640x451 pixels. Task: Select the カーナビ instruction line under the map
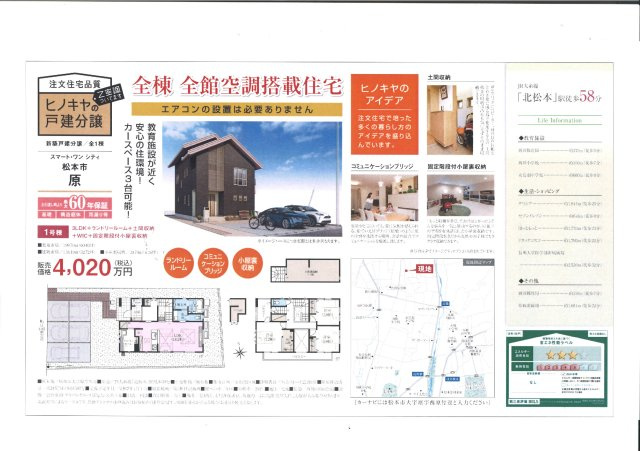422,402
